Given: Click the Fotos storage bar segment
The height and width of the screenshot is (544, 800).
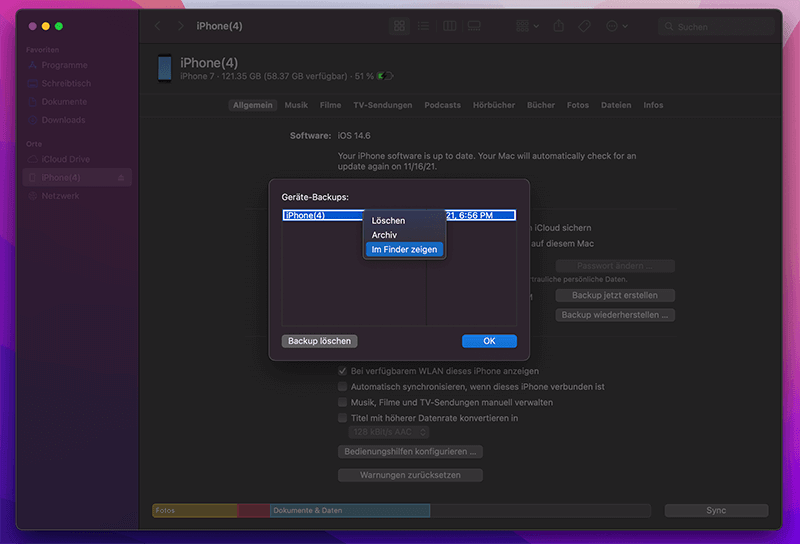Looking at the screenshot, I should click(x=194, y=510).
